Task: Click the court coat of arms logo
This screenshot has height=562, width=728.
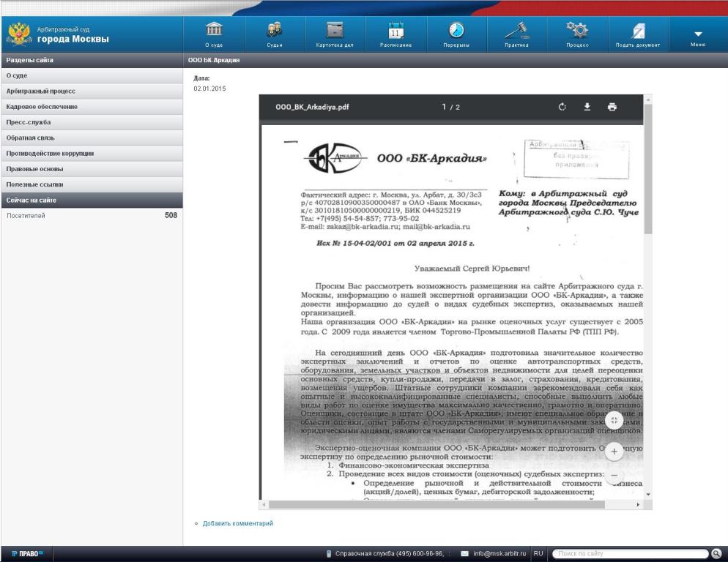Action: click(x=20, y=34)
